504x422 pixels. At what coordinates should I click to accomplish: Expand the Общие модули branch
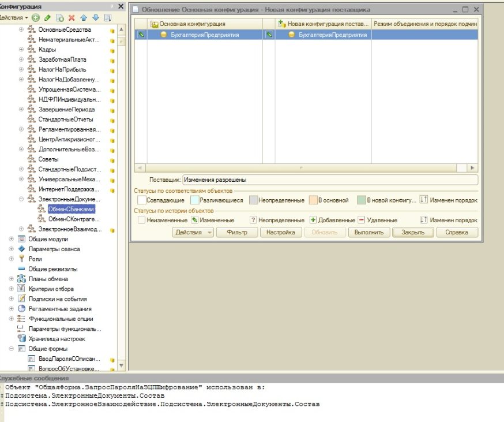click(12, 239)
